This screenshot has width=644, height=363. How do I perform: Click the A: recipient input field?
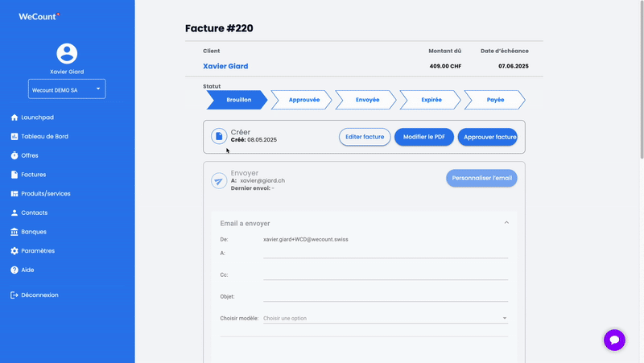[386, 254]
